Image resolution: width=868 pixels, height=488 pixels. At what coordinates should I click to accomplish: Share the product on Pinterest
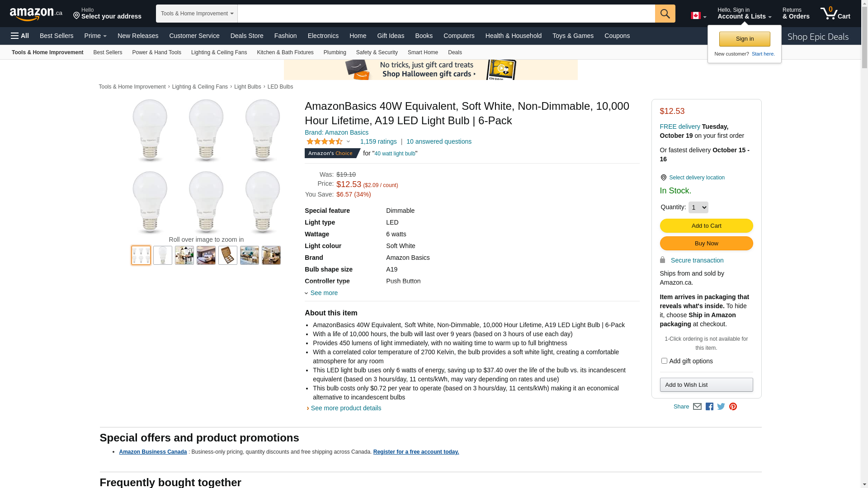(x=733, y=407)
